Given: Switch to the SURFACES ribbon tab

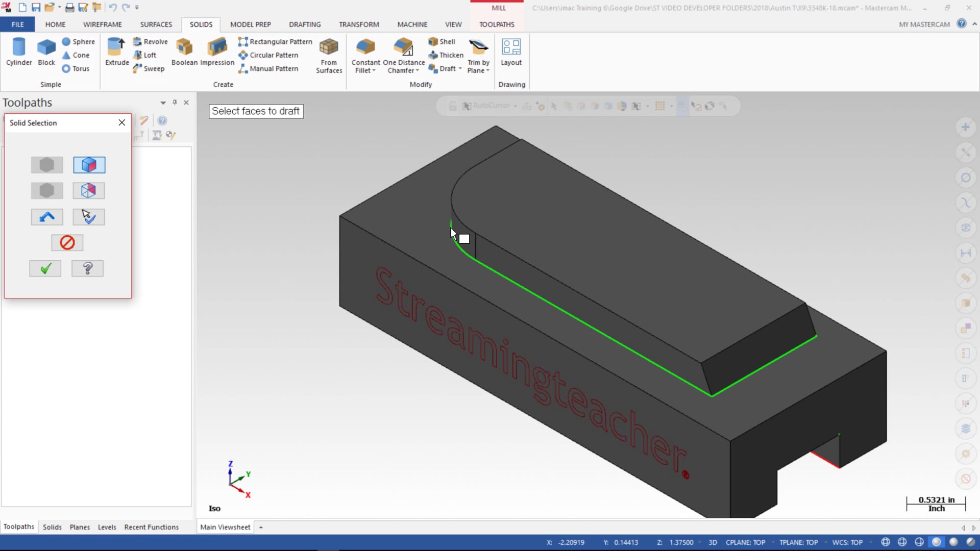Looking at the screenshot, I should coord(156,24).
